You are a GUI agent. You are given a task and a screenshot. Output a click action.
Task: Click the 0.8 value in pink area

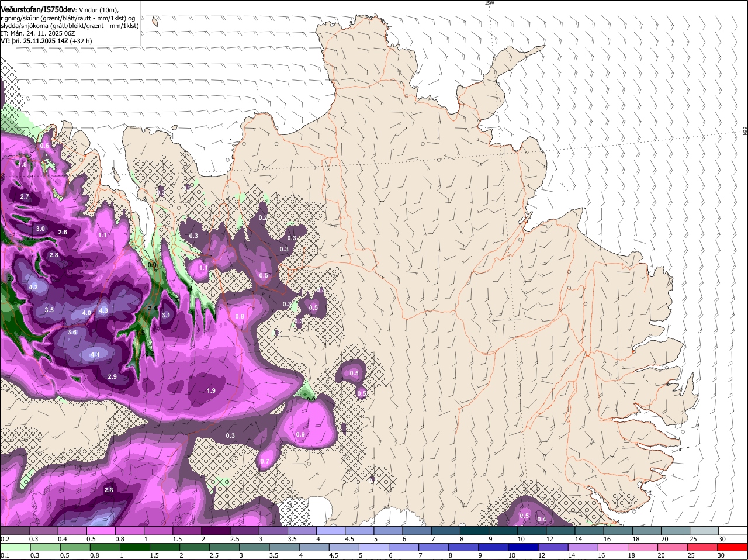pyautogui.click(x=240, y=316)
